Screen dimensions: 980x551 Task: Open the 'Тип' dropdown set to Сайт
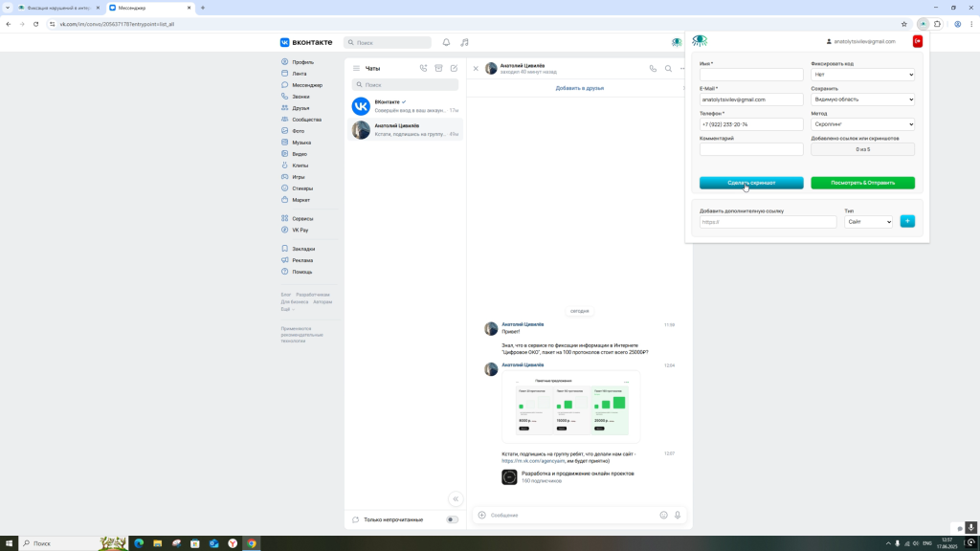(x=868, y=222)
